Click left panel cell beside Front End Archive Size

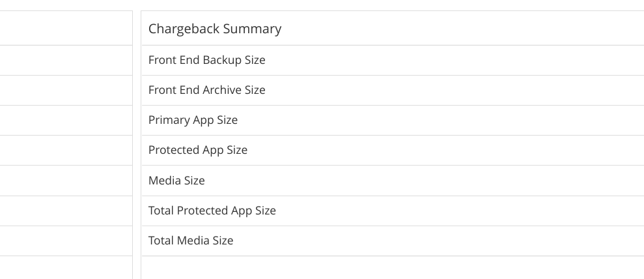click(66, 91)
